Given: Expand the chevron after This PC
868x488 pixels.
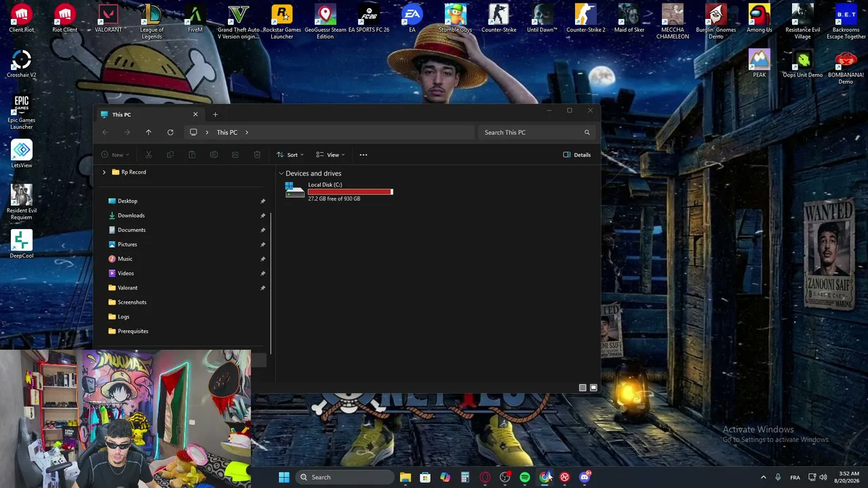Looking at the screenshot, I should point(247,132).
